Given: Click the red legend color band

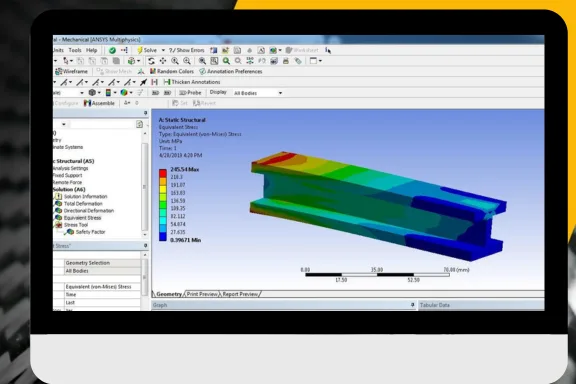Looking at the screenshot, I should tap(163, 173).
